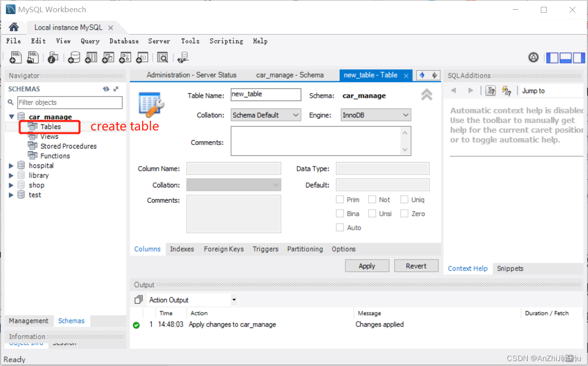Toggle the right sidebar panel icon

(579, 58)
